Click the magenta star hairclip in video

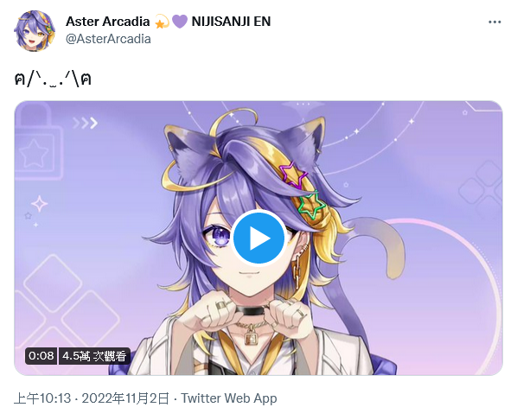click(293, 175)
